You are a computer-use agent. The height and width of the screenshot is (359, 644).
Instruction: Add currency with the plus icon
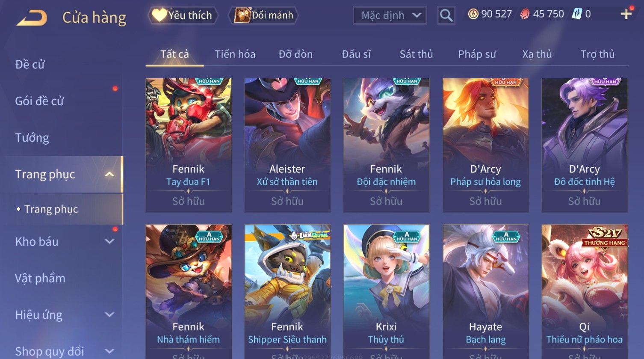pyautogui.click(x=626, y=14)
